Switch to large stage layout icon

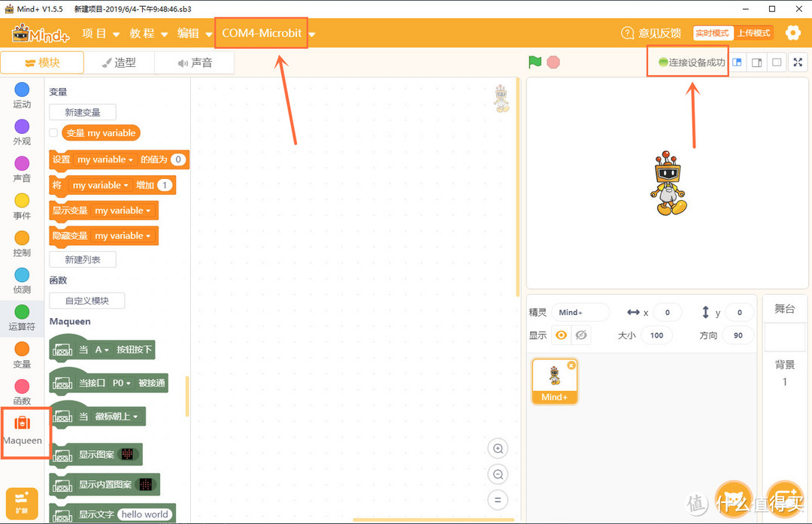pyautogui.click(x=756, y=62)
